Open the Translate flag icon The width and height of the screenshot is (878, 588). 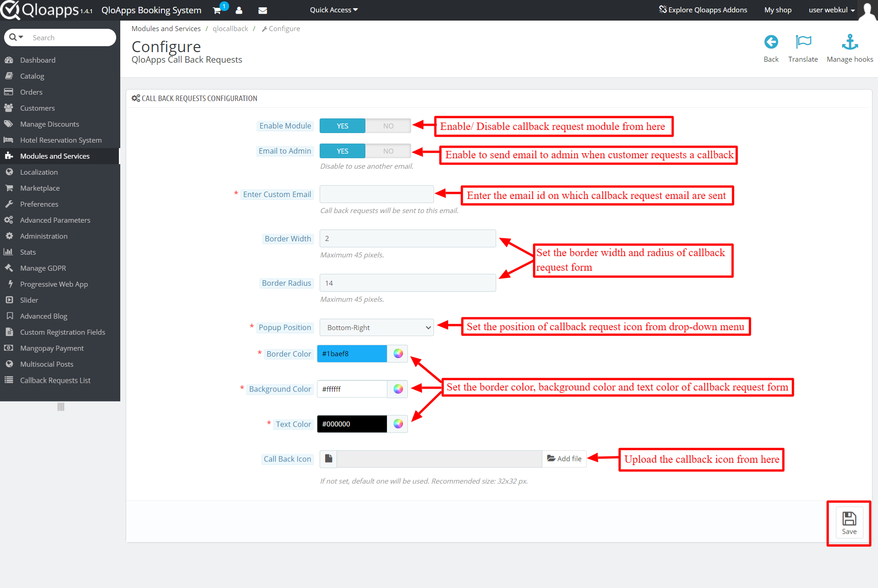coord(803,42)
